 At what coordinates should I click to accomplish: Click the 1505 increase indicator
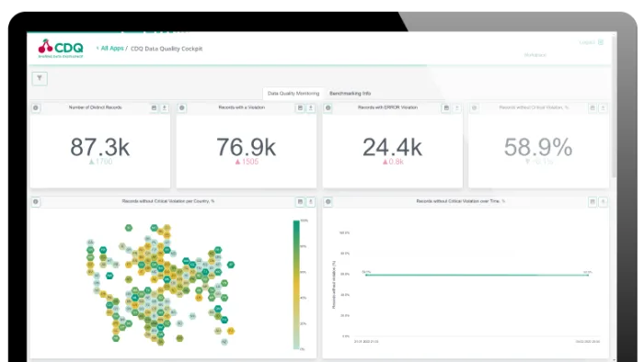247,162
